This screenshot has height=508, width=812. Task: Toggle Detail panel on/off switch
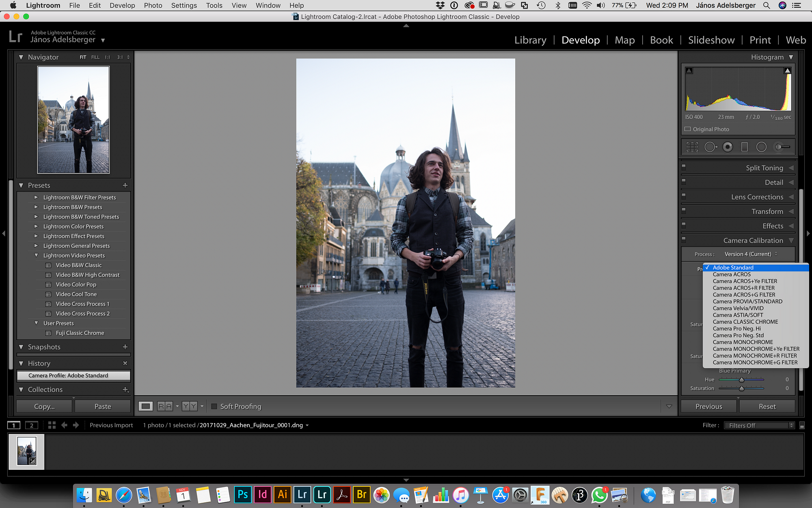pos(684,181)
